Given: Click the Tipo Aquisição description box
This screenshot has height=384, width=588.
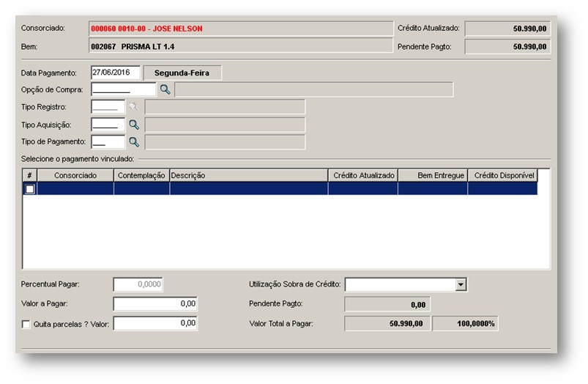Looking at the screenshot, I should (225, 125).
